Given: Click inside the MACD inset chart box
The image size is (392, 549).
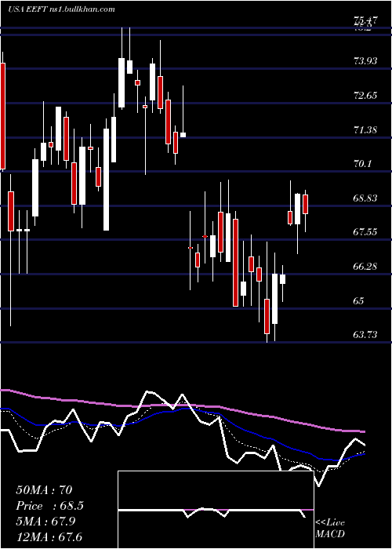Looking at the screenshot, I should [216, 510].
